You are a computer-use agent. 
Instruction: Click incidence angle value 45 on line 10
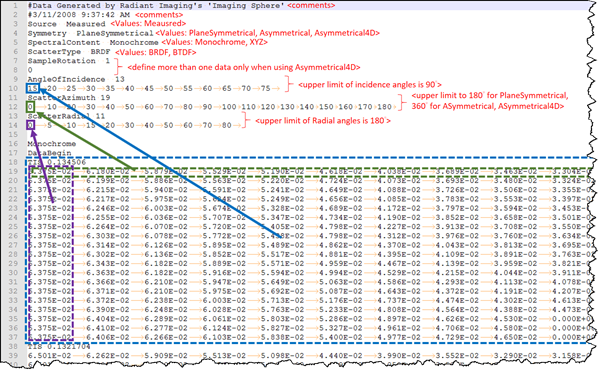click(x=149, y=88)
